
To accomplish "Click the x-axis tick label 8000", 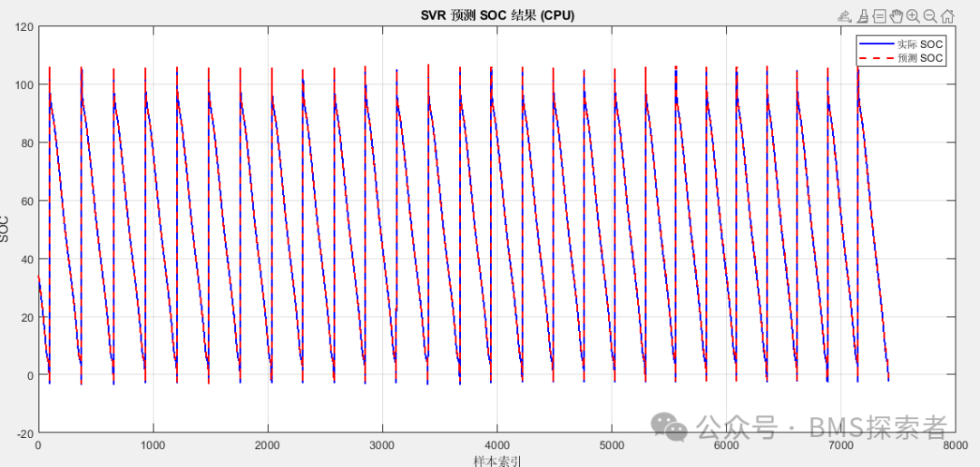I will click(x=955, y=445).
